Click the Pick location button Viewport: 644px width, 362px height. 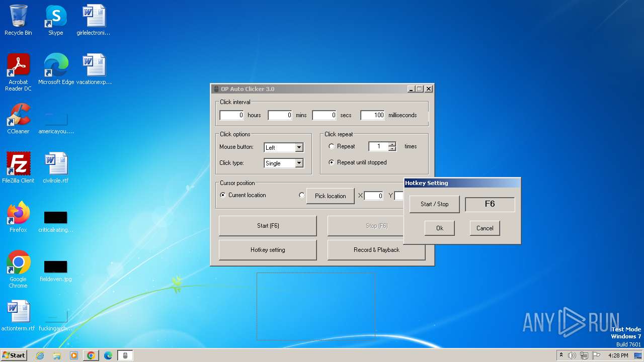(x=331, y=196)
